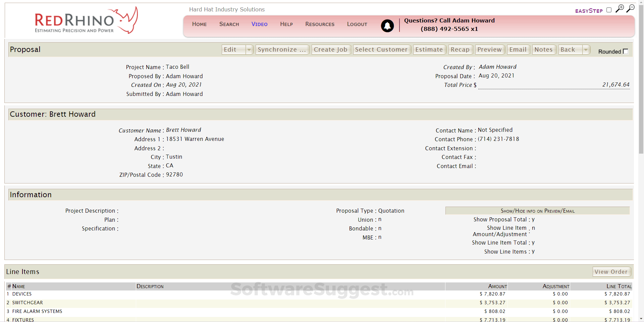Click the Select Customer button

(382, 50)
